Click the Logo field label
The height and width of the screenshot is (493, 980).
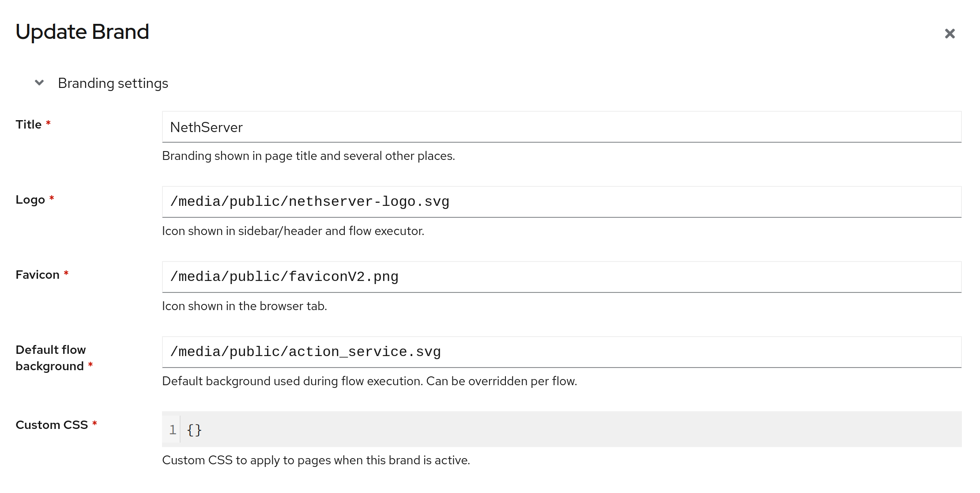coord(30,200)
